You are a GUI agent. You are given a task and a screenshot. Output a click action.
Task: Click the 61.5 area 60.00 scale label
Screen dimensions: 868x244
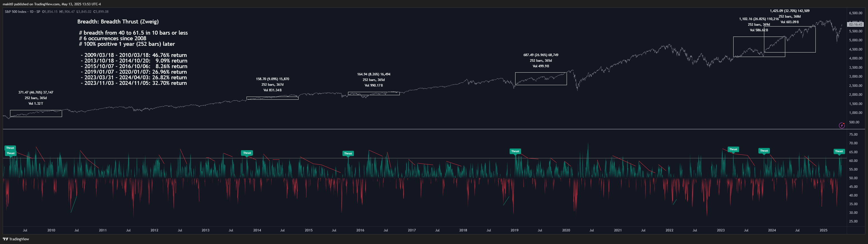click(x=853, y=161)
